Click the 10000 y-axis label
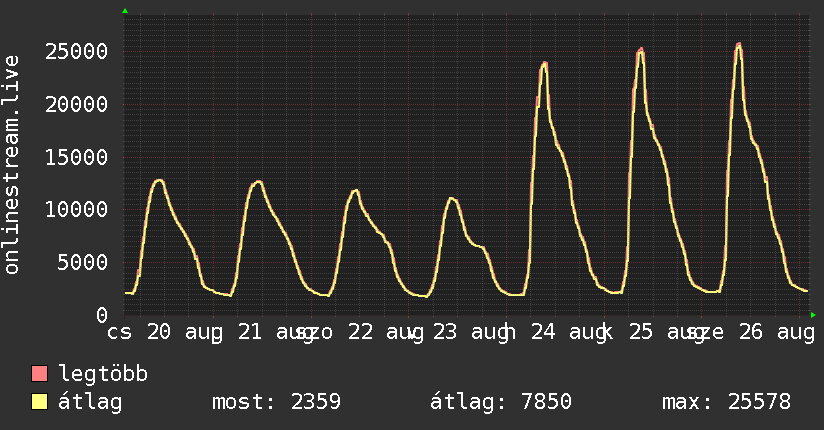 (x=77, y=210)
